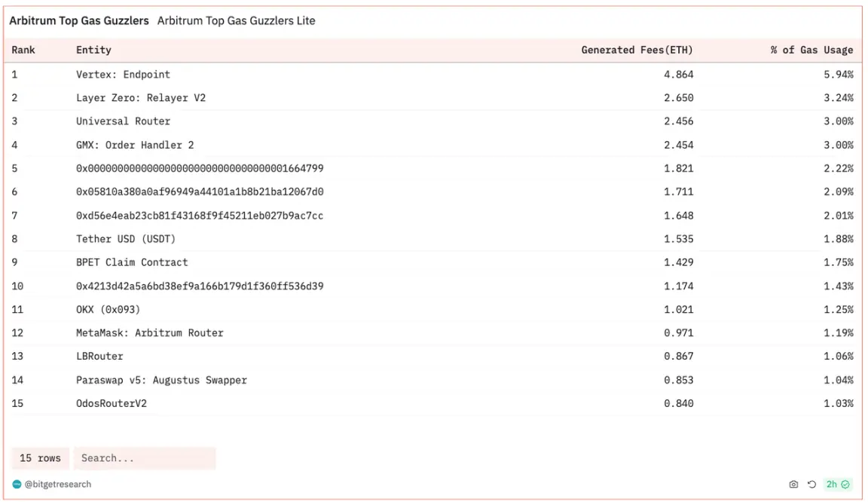Click the 0.853 generated fees value
868x502 pixels.
tap(679, 380)
